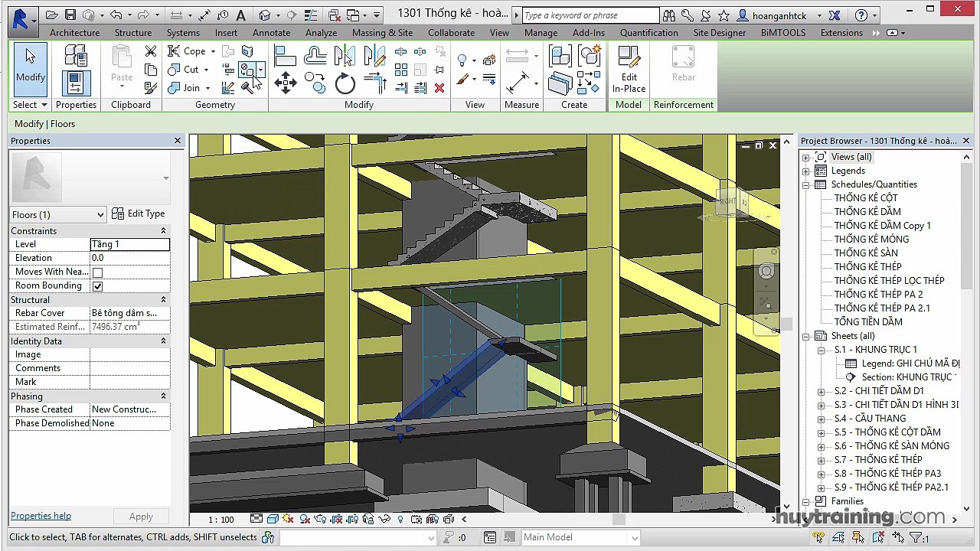Click the Undo arrow in quick access toolbar
This screenshot has width=980, height=551.
(116, 15)
